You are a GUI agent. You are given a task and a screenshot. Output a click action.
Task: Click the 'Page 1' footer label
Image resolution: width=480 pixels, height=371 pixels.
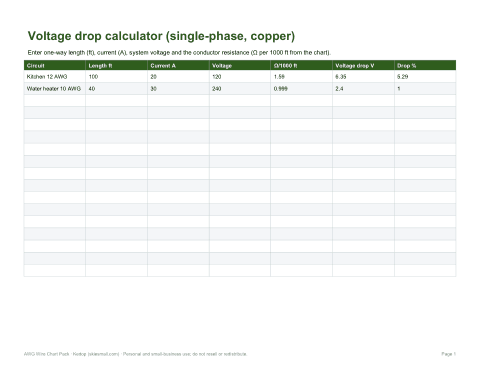[x=448, y=354]
